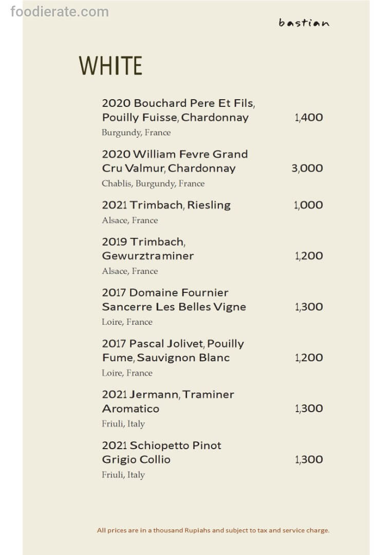Click the Burgundy, France text under Bouchard

[x=136, y=133]
